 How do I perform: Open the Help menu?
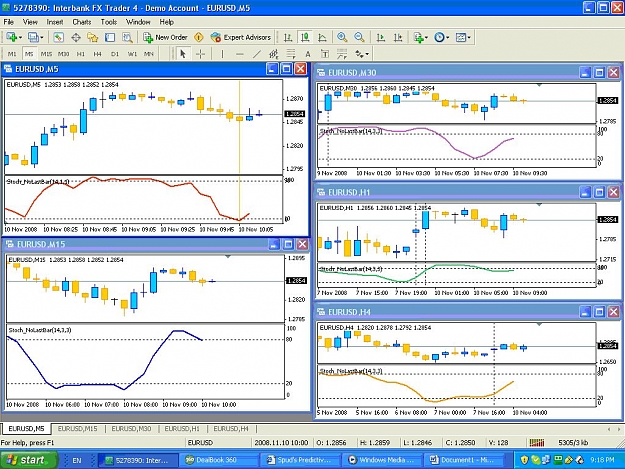point(166,22)
